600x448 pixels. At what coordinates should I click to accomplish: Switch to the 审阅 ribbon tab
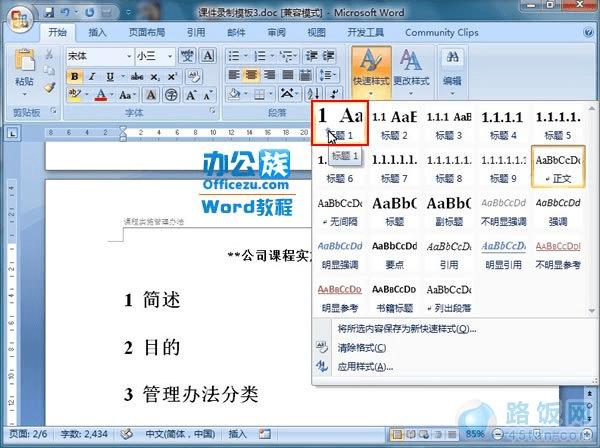[x=276, y=33]
